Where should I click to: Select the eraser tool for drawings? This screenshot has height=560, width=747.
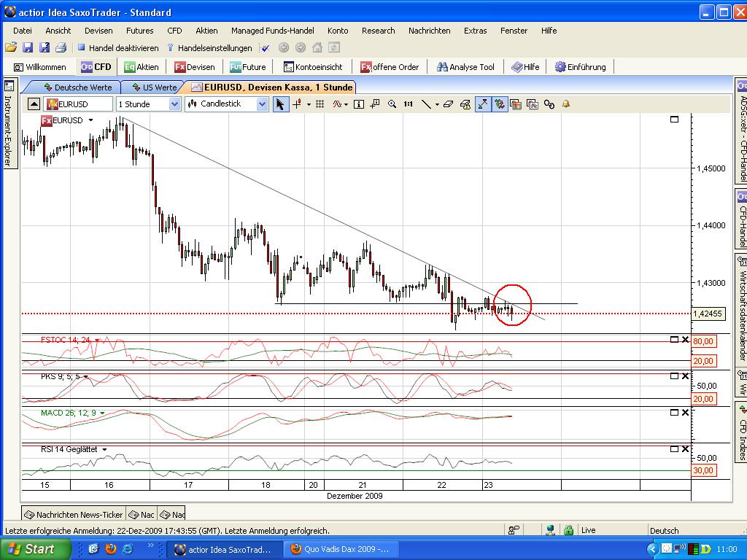tap(449, 104)
